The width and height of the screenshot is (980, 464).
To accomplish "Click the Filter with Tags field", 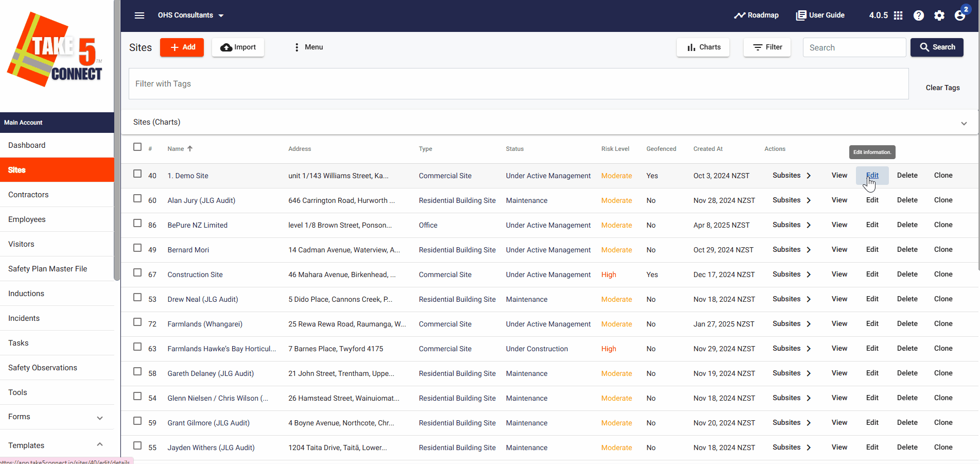I will [x=518, y=84].
